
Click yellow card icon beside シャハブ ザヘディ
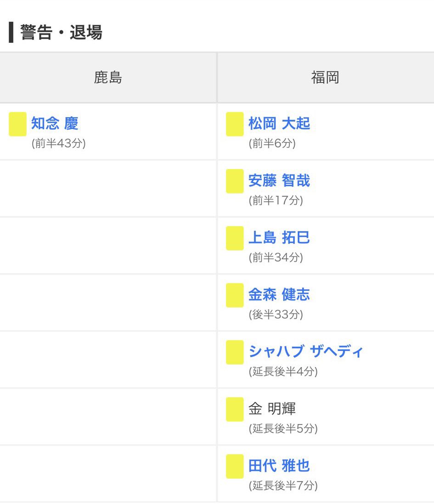click(235, 352)
